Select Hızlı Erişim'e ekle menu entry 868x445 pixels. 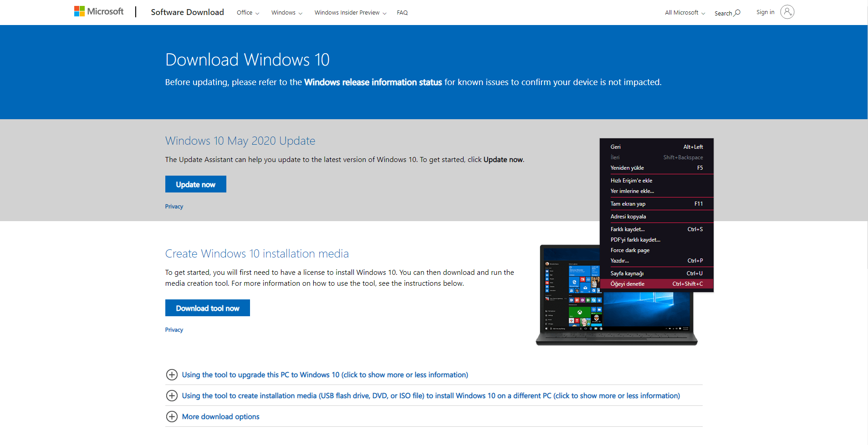[657, 181]
